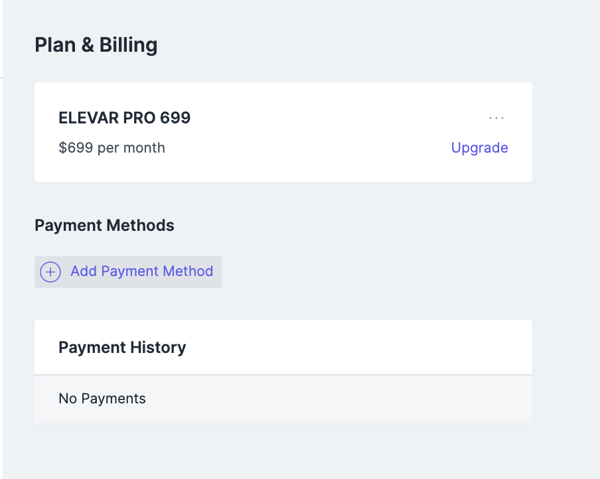Open the three-dot menu on plan card

496,118
